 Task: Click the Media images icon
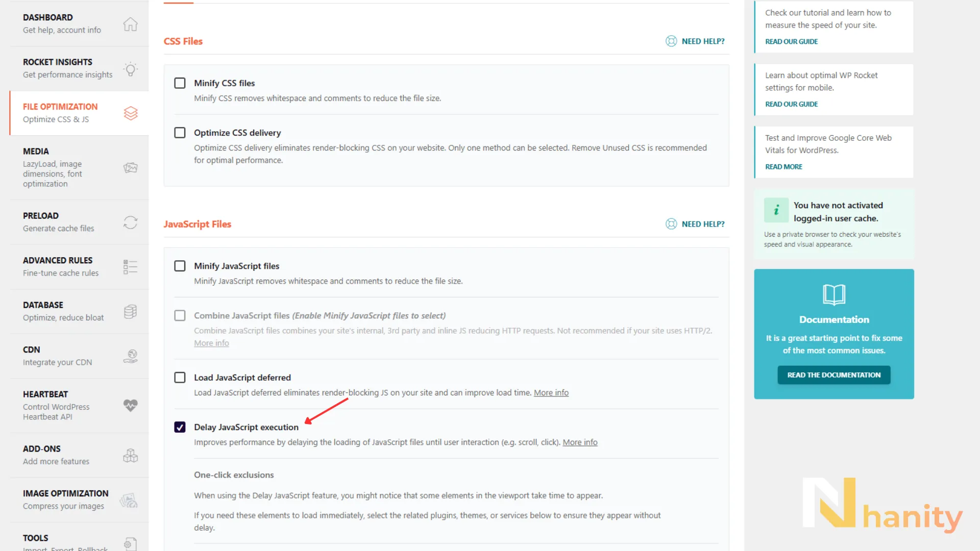pos(131,168)
